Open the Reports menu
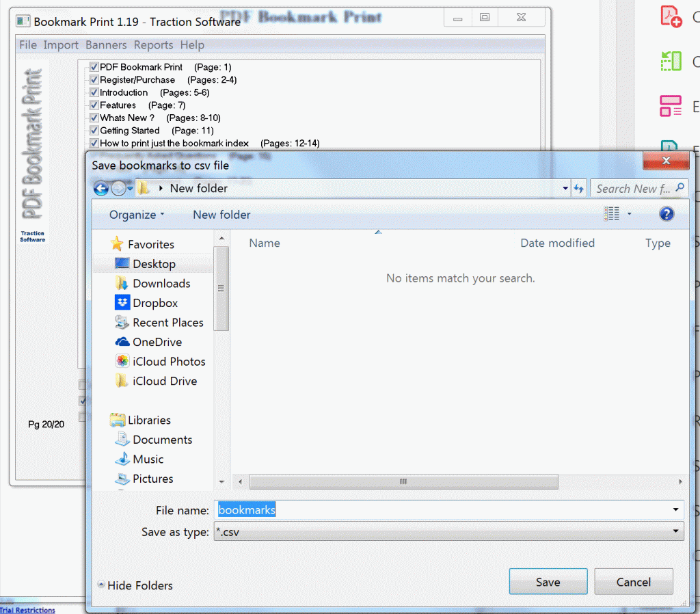The width and height of the screenshot is (700, 614). click(x=153, y=45)
